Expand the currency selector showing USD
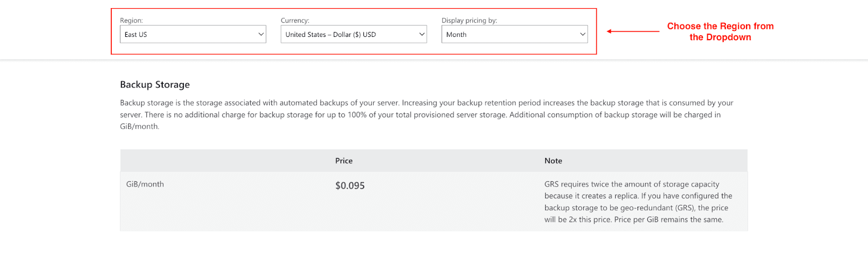868x277 pixels. tap(348, 34)
